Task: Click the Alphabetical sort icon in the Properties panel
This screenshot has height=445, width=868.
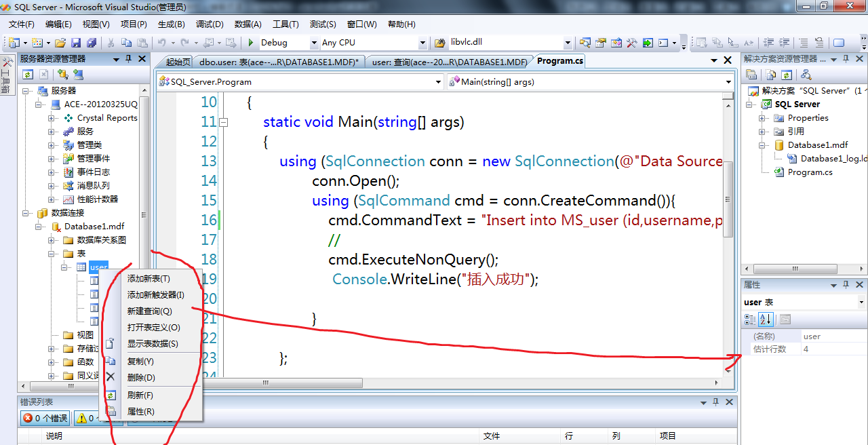Action: tap(766, 320)
